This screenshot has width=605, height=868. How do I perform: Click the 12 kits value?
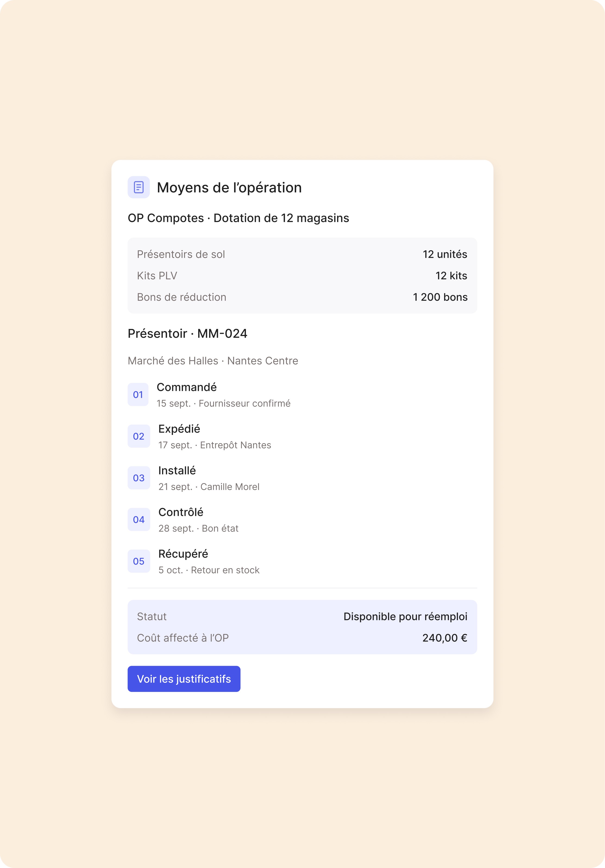[451, 276]
